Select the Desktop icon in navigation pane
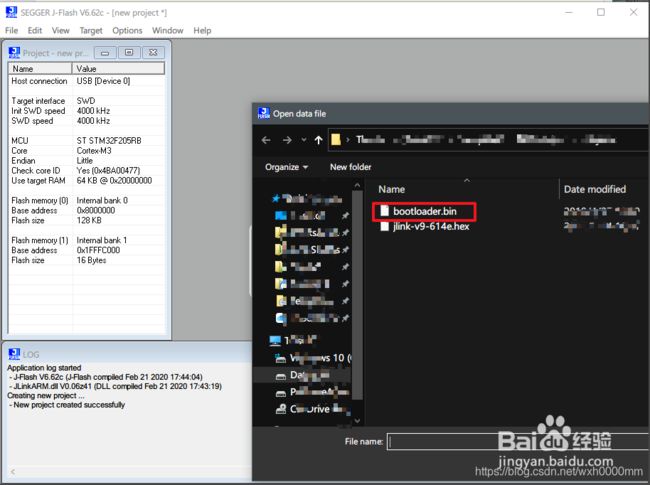Screen dimensions: 650x485 click(281, 216)
